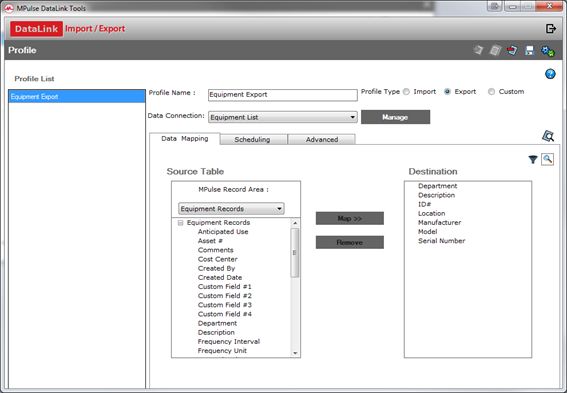Switch to the Data Mapping tab
Image resolution: width=567 pixels, height=393 pixels.
point(184,138)
